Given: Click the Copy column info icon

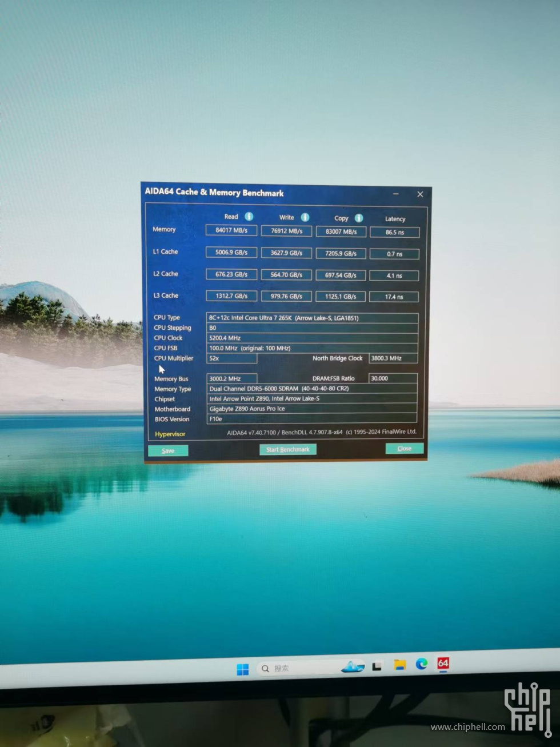Looking at the screenshot, I should click(359, 218).
